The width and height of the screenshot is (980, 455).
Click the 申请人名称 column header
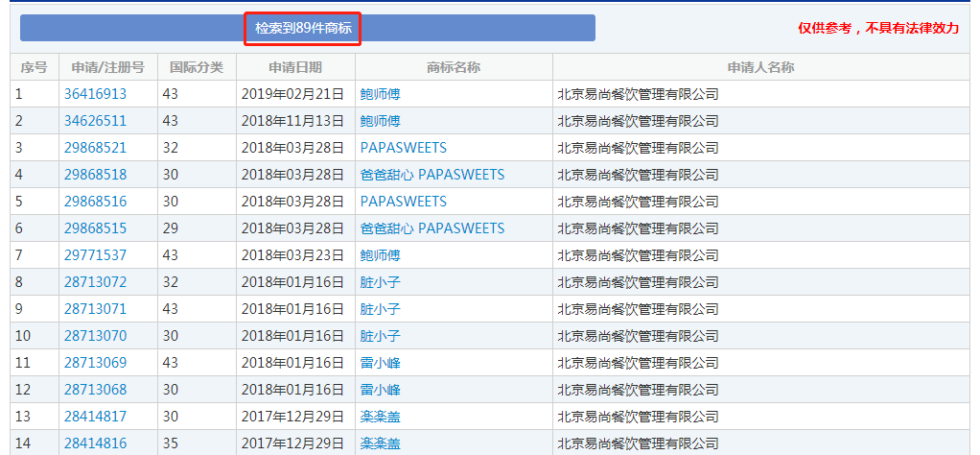761,67
